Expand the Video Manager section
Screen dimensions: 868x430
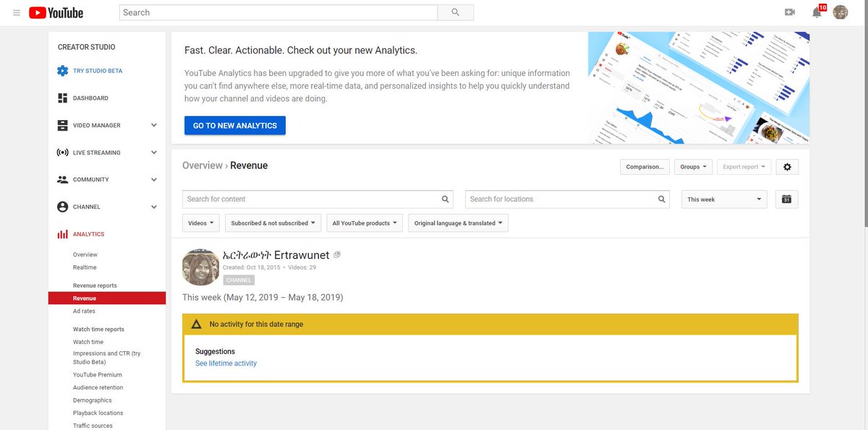pyautogui.click(x=153, y=125)
